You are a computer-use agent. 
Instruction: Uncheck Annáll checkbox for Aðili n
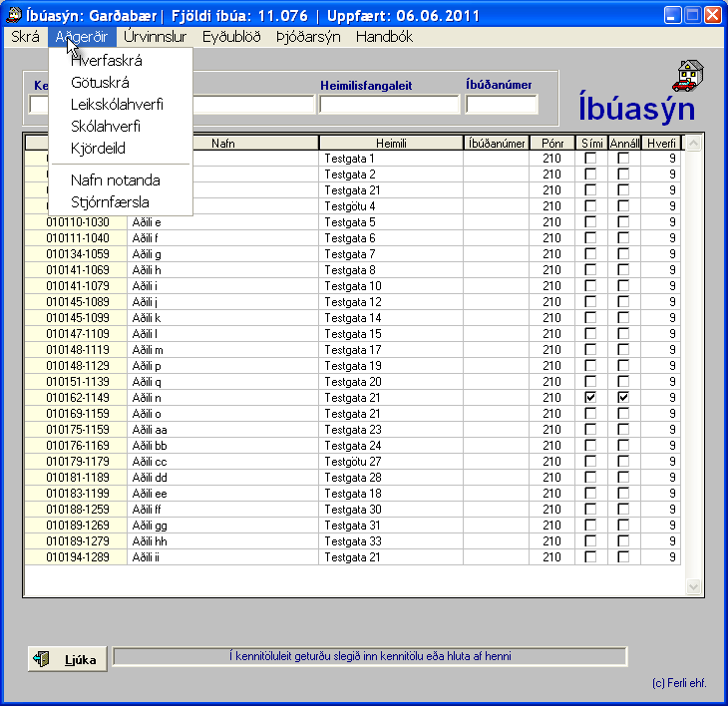tap(623, 397)
